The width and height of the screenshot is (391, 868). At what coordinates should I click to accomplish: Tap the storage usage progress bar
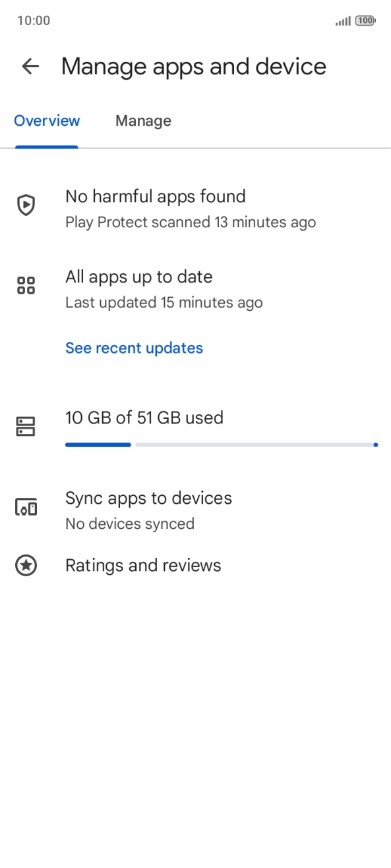221,445
